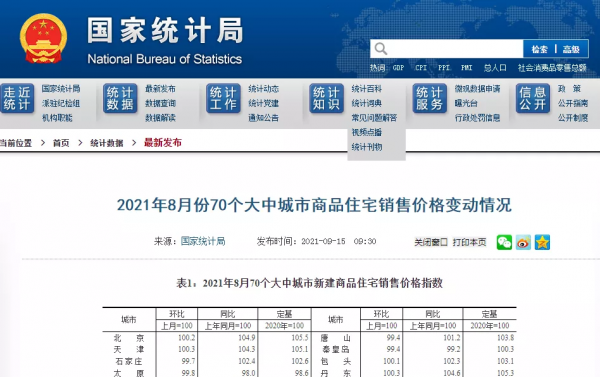Select hot word PMI
Viewport: 600px width, 377px height.
[466, 68]
